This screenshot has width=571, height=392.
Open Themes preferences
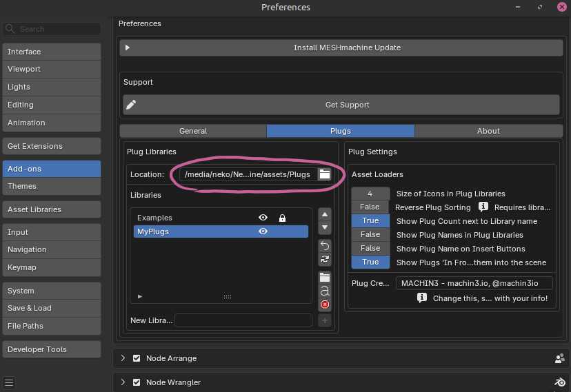[52, 186]
